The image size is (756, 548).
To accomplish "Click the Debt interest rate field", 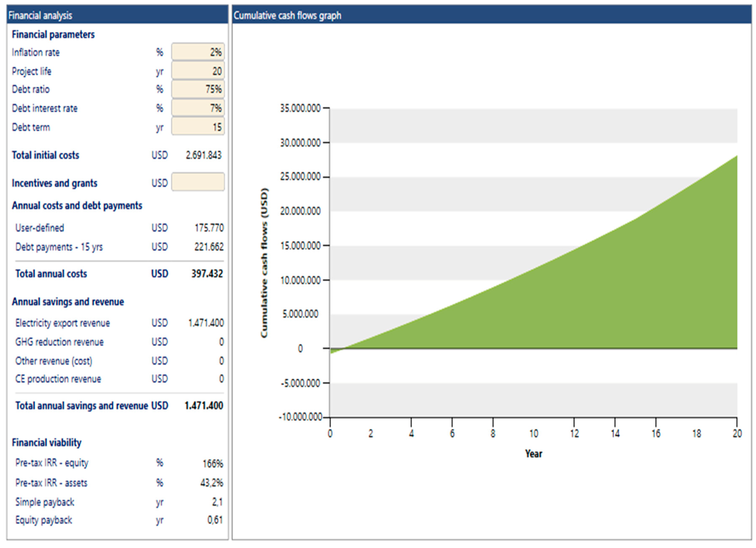I will 198,108.
